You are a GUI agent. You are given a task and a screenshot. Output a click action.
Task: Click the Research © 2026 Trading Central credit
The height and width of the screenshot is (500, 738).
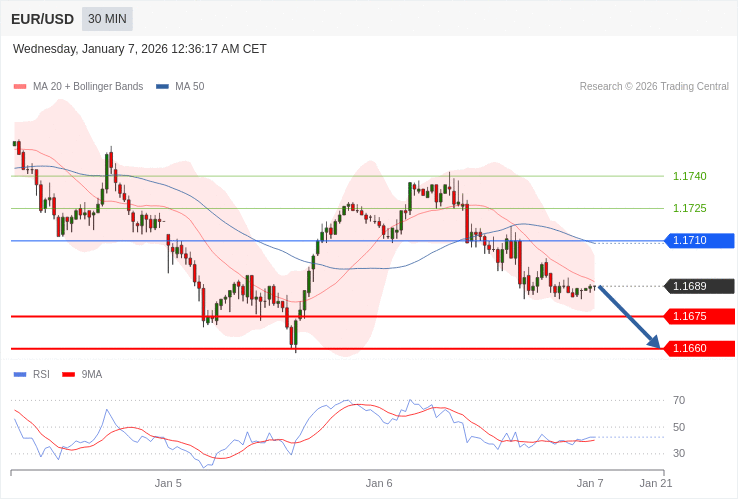point(654,87)
